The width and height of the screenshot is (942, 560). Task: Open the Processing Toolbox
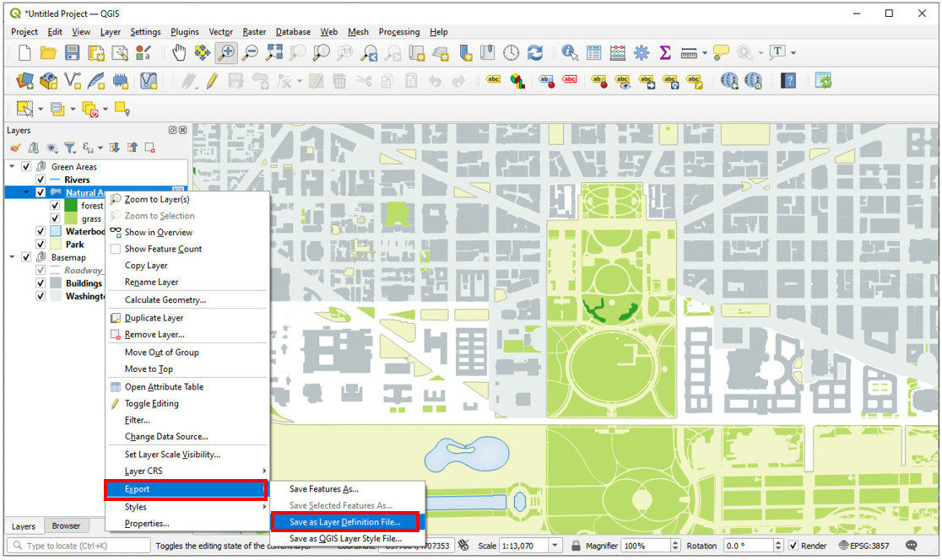[640, 52]
